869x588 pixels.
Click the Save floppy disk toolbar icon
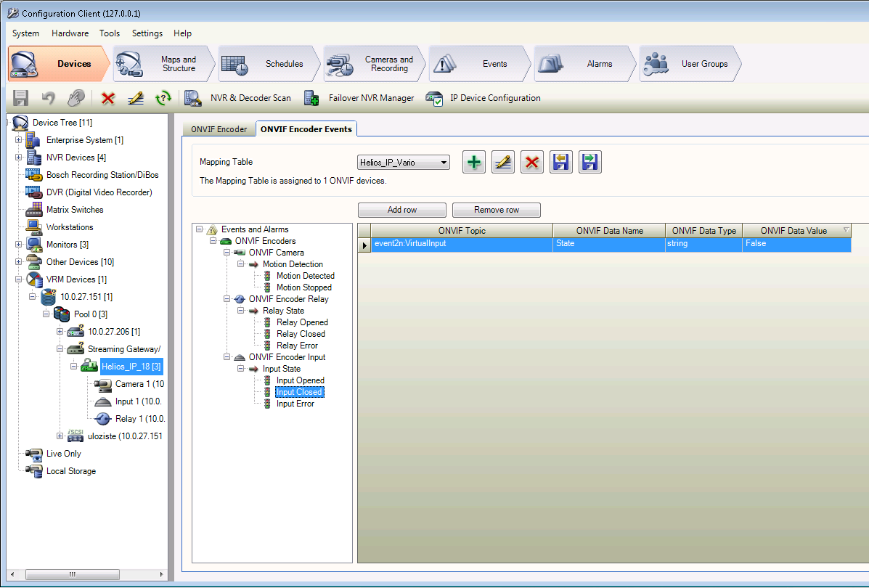coord(21,98)
